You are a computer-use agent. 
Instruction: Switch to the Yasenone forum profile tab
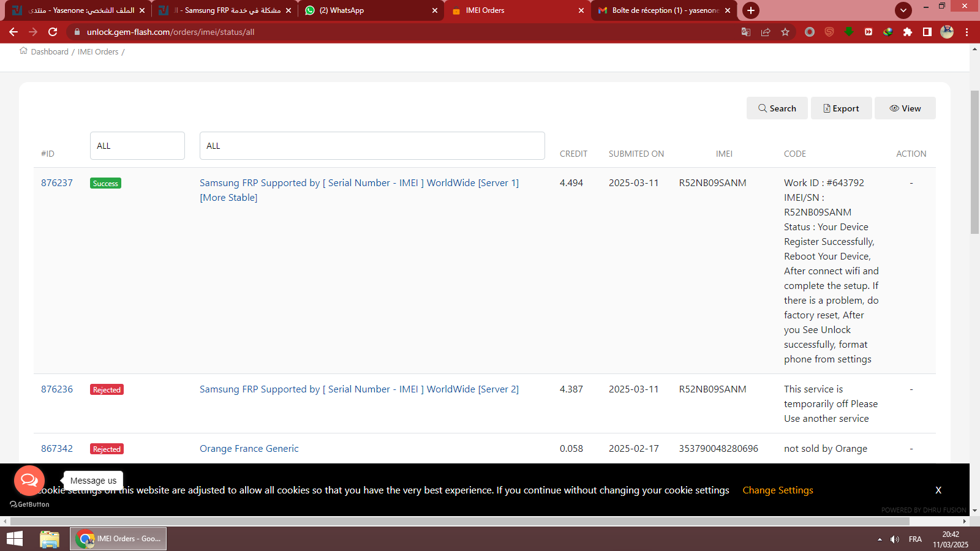click(x=78, y=10)
